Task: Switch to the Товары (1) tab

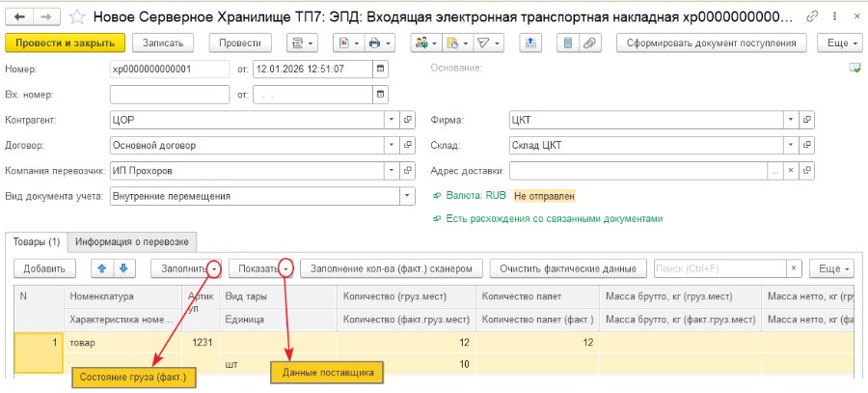Action: click(x=36, y=241)
